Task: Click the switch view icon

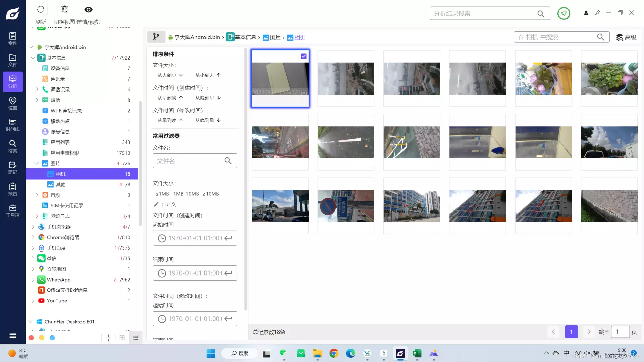Action: pyautogui.click(x=64, y=10)
